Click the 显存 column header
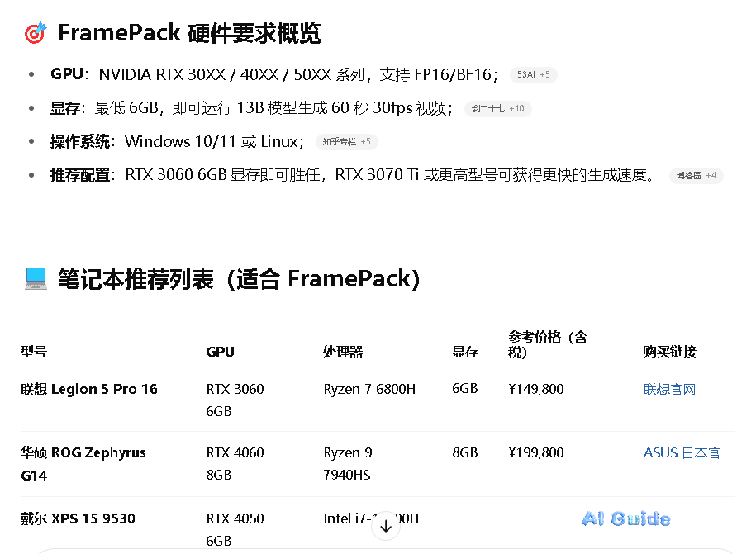Image resolution: width=756 pixels, height=554 pixels. (x=465, y=352)
